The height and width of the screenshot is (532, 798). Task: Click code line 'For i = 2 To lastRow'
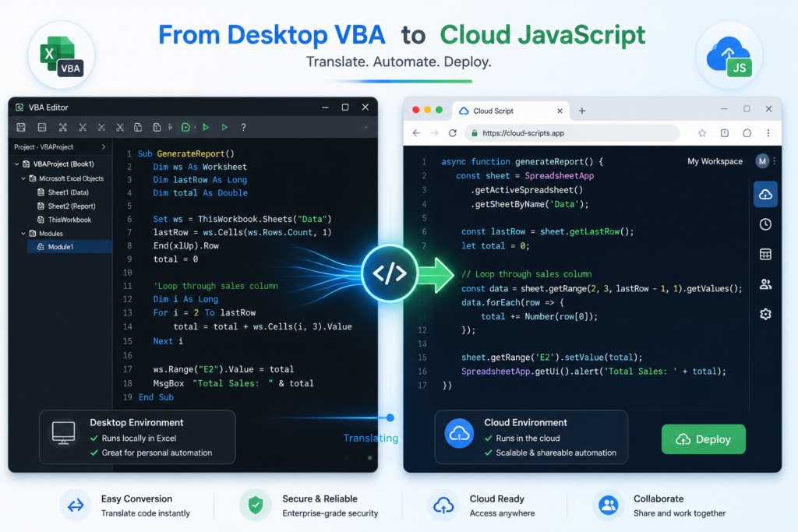204,313
